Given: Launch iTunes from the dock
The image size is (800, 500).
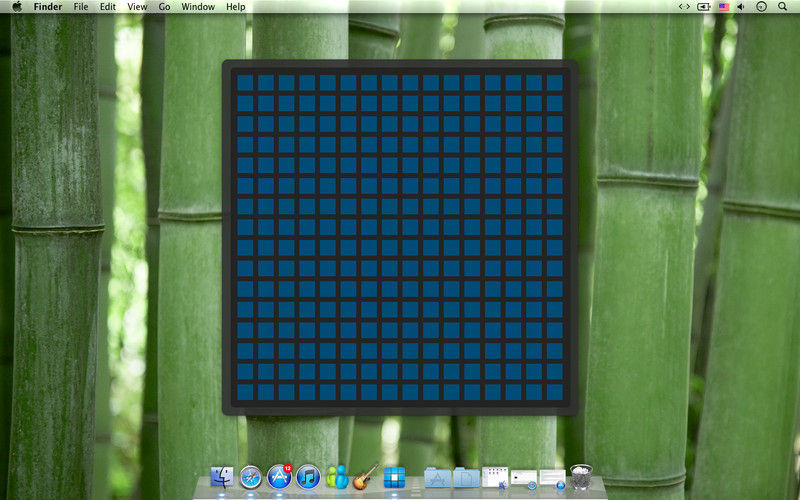Looking at the screenshot, I should 308,478.
